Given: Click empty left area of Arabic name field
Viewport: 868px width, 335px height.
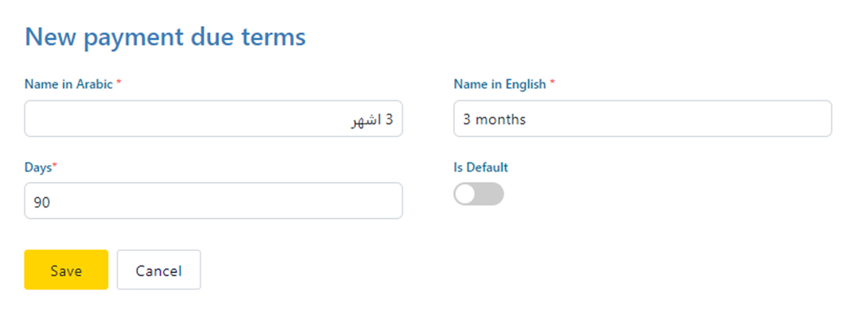Looking at the screenshot, I should (x=122, y=119).
